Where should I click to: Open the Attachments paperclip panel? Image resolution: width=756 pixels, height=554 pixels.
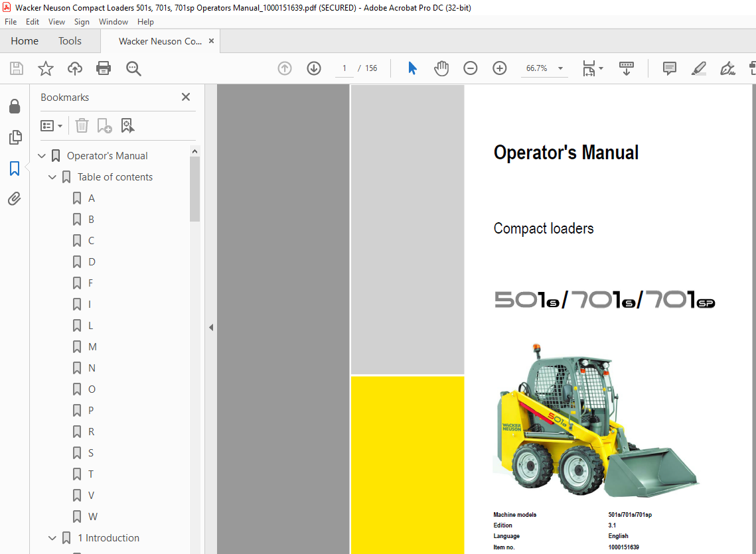click(x=15, y=198)
